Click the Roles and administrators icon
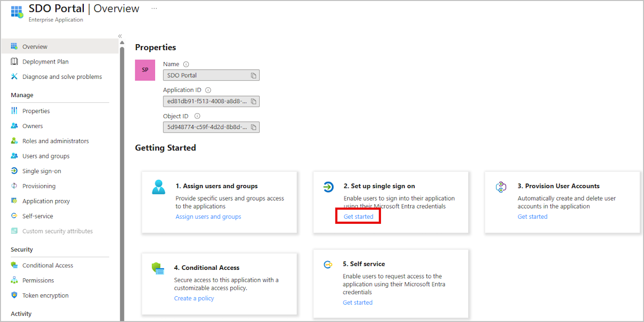The height and width of the screenshot is (322, 644). 14,141
